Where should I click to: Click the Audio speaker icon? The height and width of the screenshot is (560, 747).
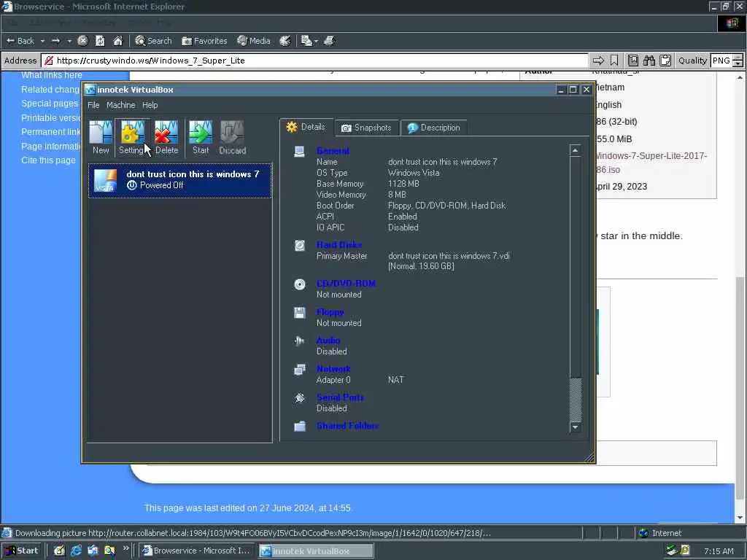(299, 341)
